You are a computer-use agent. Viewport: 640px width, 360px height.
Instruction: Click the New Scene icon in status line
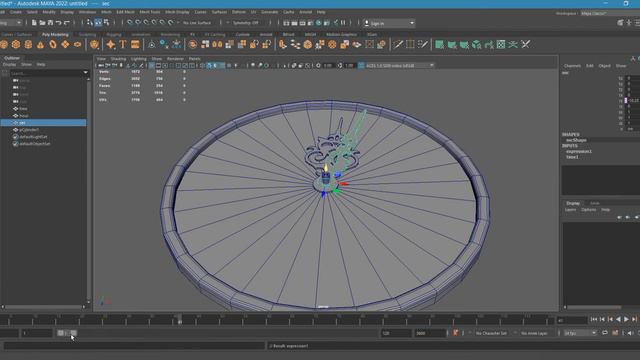click(34, 23)
